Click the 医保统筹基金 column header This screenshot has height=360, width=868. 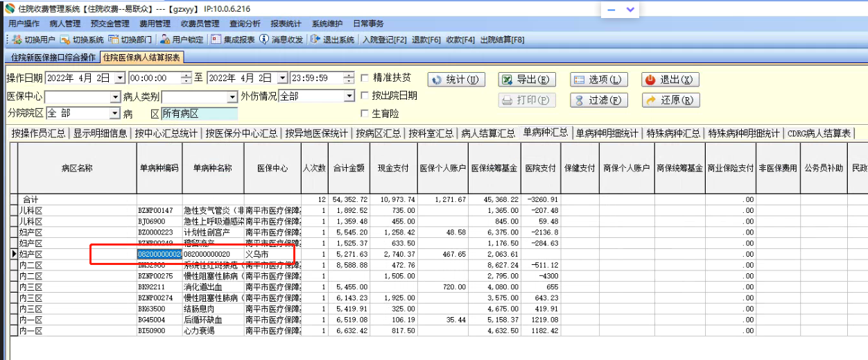point(494,169)
